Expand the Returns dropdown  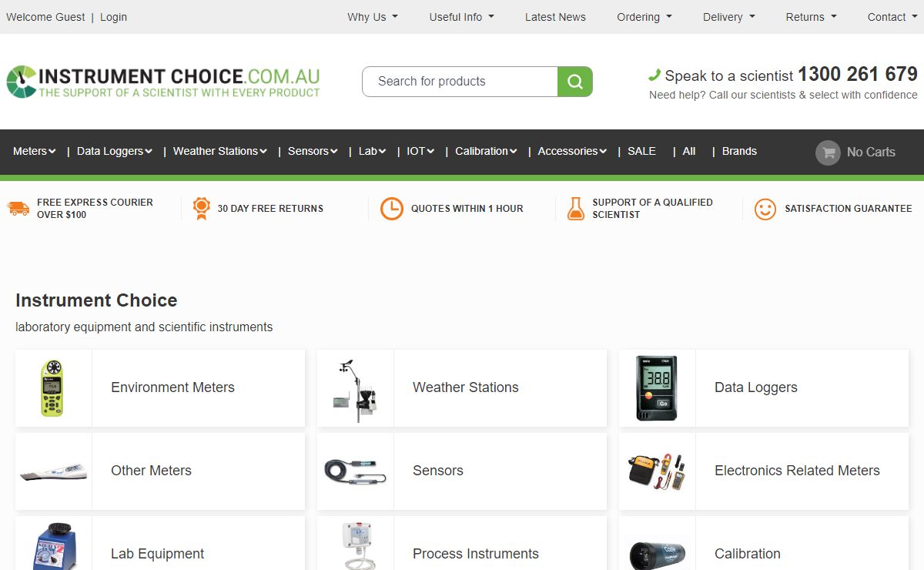click(812, 17)
